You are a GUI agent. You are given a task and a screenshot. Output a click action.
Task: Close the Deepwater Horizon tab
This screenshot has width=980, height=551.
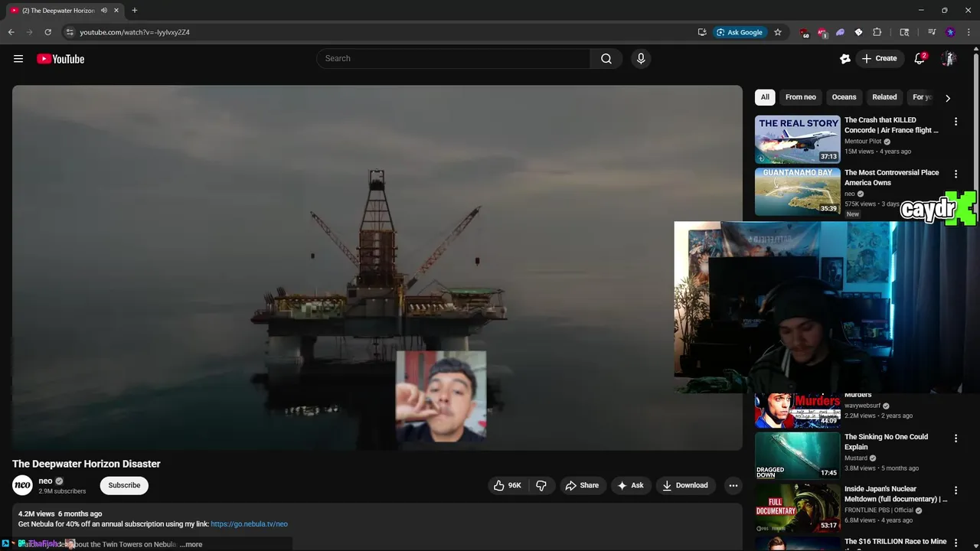116,11
